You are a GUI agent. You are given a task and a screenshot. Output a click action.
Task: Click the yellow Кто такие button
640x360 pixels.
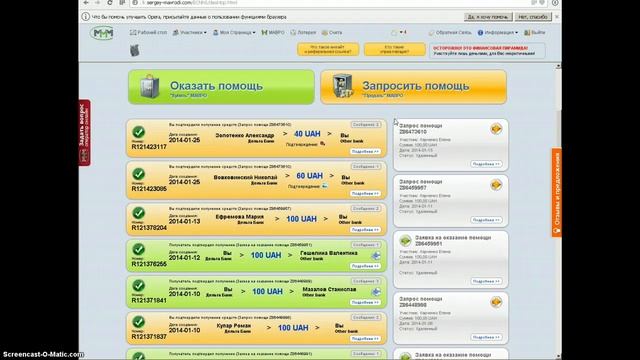(394, 49)
